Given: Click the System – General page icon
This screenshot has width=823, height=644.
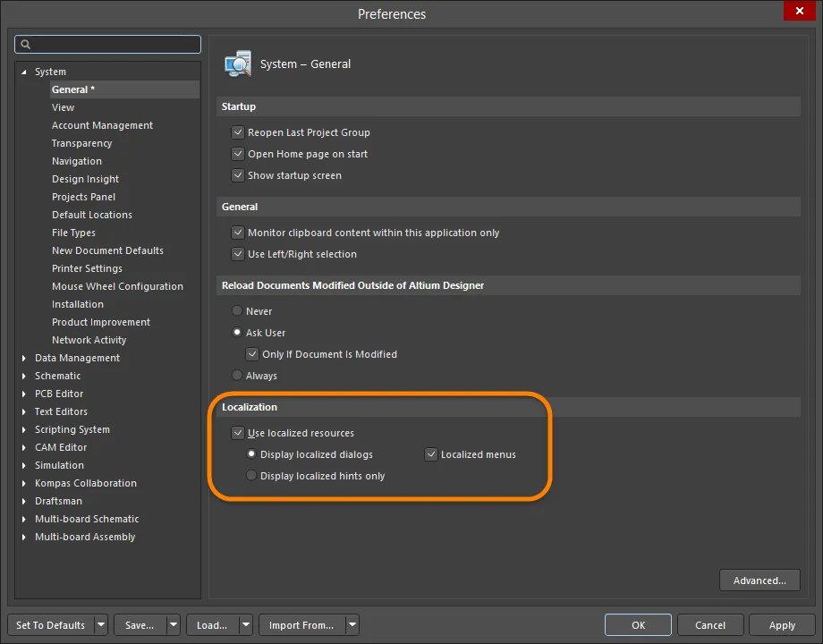Looking at the screenshot, I should point(238,64).
